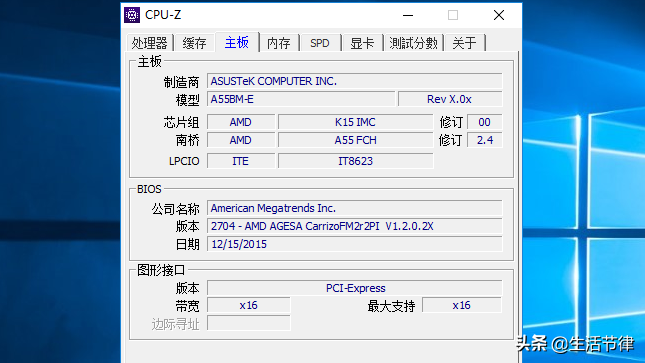Switch to the SPD tab
Screen dimensions: 645x363
(320, 43)
